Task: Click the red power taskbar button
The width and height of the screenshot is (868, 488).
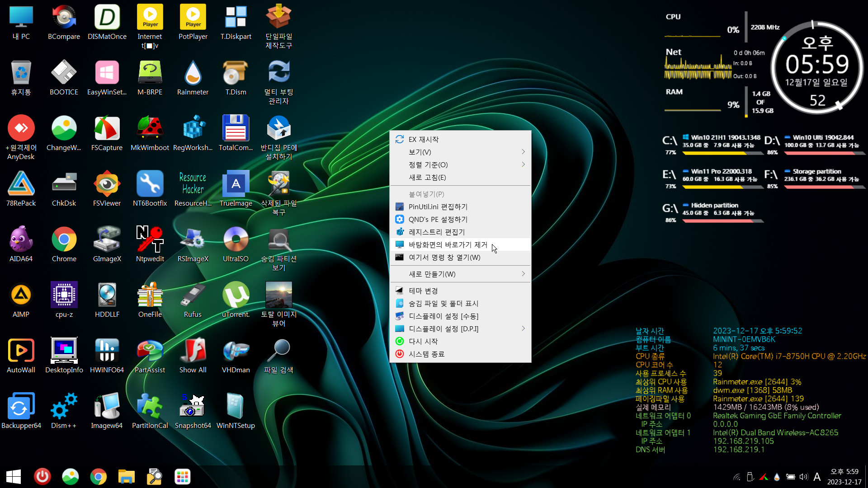Action: point(42,477)
